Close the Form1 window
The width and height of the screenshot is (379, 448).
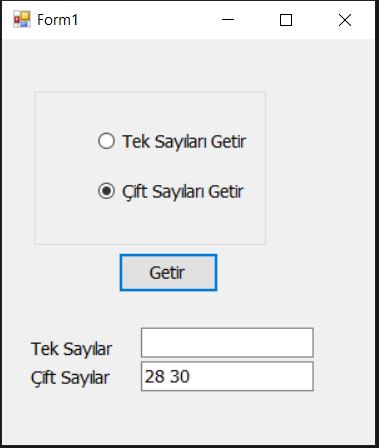point(345,20)
